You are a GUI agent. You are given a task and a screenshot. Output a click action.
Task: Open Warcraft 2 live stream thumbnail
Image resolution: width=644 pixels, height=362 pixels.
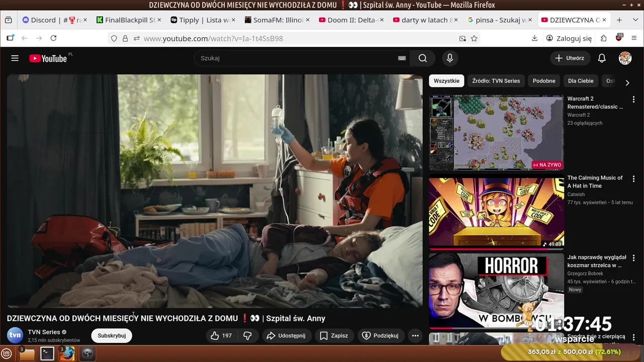496,133
